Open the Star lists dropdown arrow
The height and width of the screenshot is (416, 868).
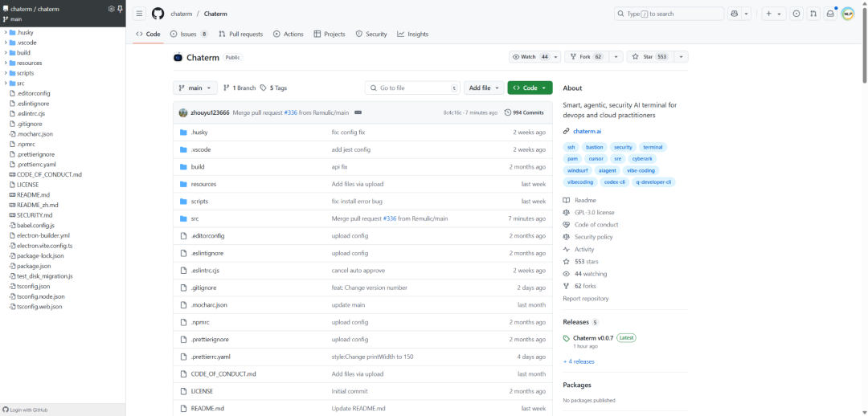681,57
